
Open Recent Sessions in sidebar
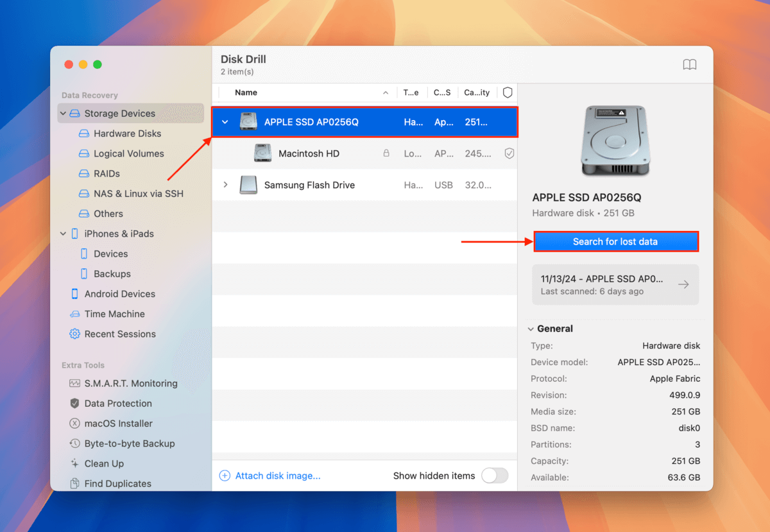120,334
